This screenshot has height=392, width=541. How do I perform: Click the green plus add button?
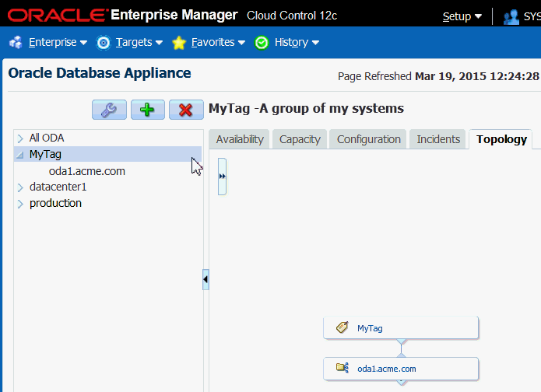click(x=148, y=110)
